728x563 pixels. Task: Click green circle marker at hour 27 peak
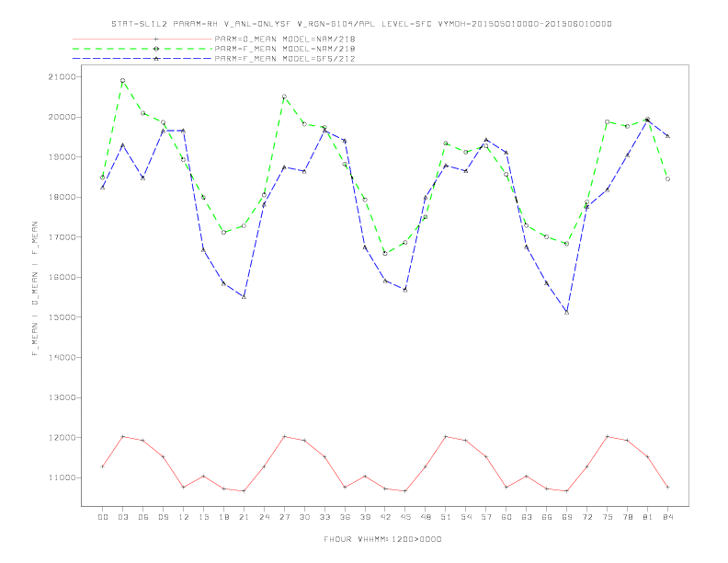click(284, 97)
